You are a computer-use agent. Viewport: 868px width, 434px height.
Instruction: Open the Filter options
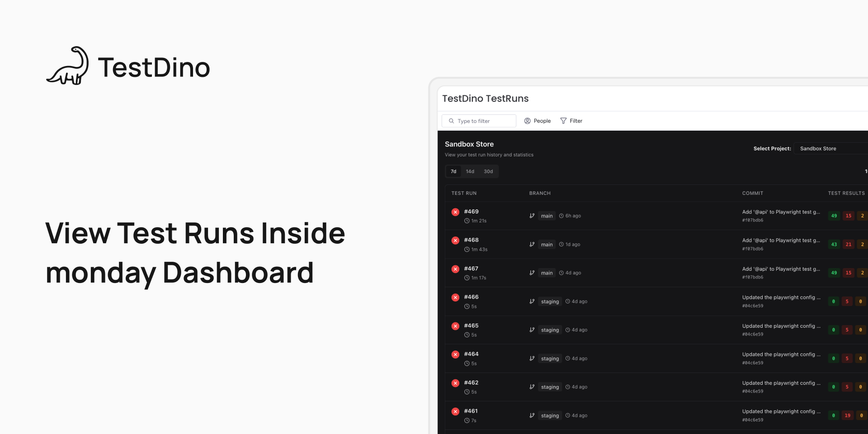(571, 121)
